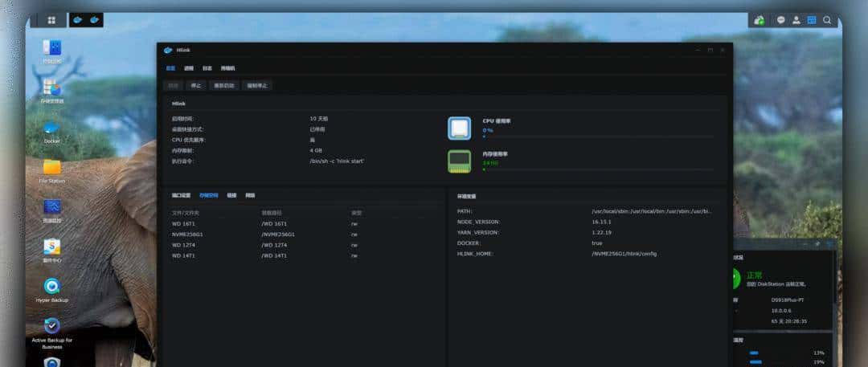Viewport: 868px width, 367px height.
Task: Launch File Station from the desktop
Action: [51, 168]
